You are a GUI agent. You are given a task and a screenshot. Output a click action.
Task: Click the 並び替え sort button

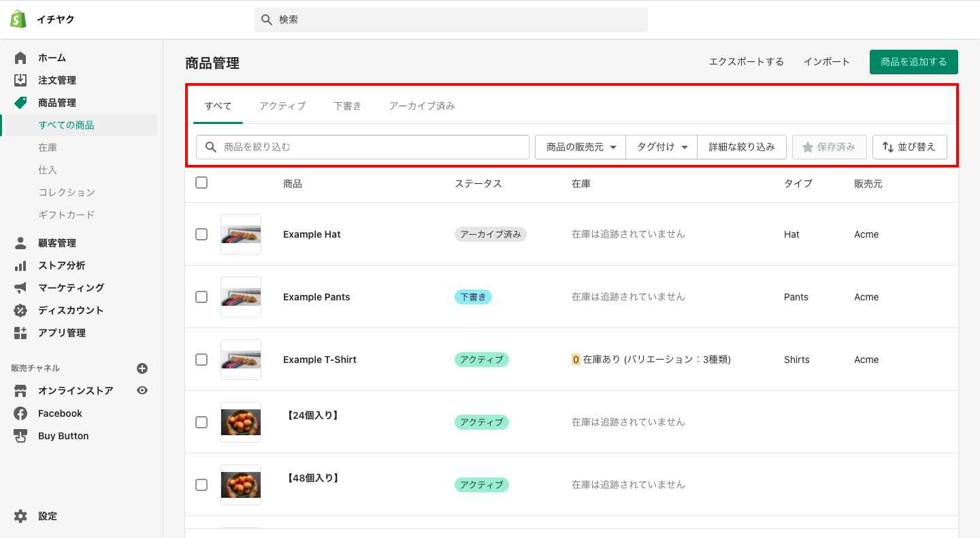coord(910,147)
